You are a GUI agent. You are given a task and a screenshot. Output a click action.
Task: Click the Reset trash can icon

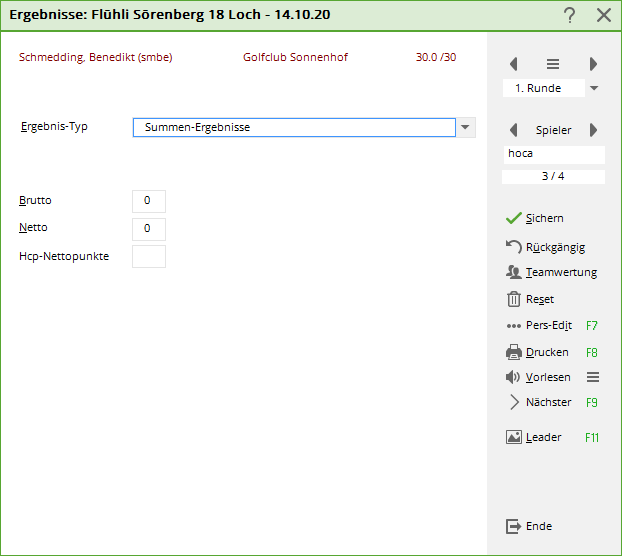click(513, 299)
